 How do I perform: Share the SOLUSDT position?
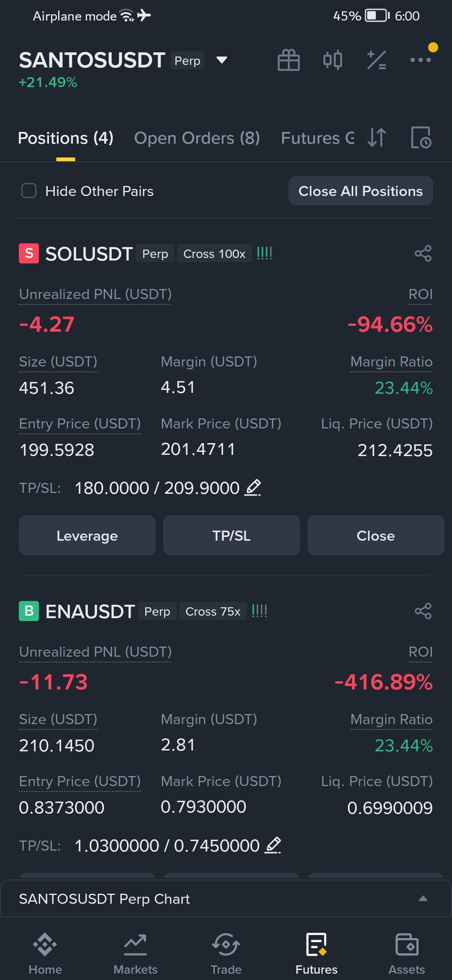(x=423, y=253)
